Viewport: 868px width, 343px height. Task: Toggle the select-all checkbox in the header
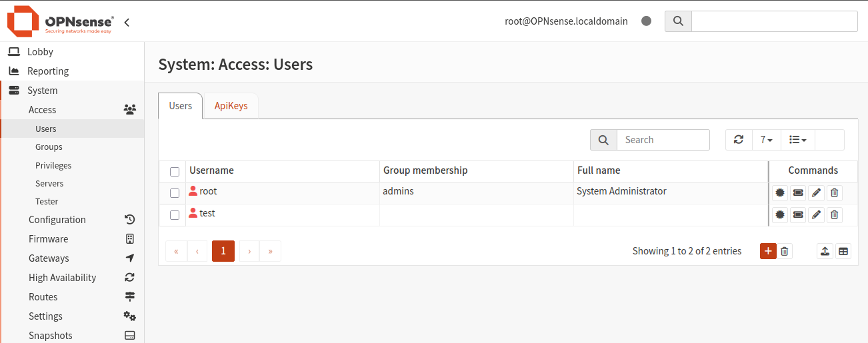pos(175,172)
